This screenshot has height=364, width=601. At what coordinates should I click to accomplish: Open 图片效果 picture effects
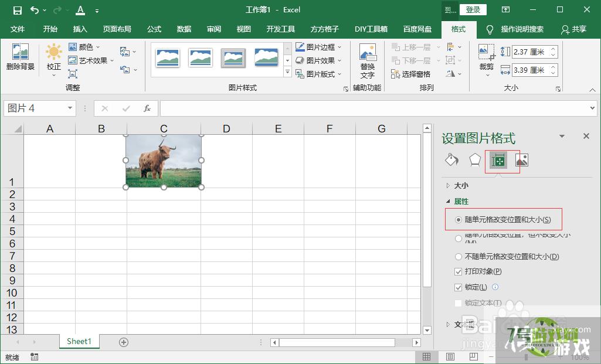pyautogui.click(x=318, y=60)
